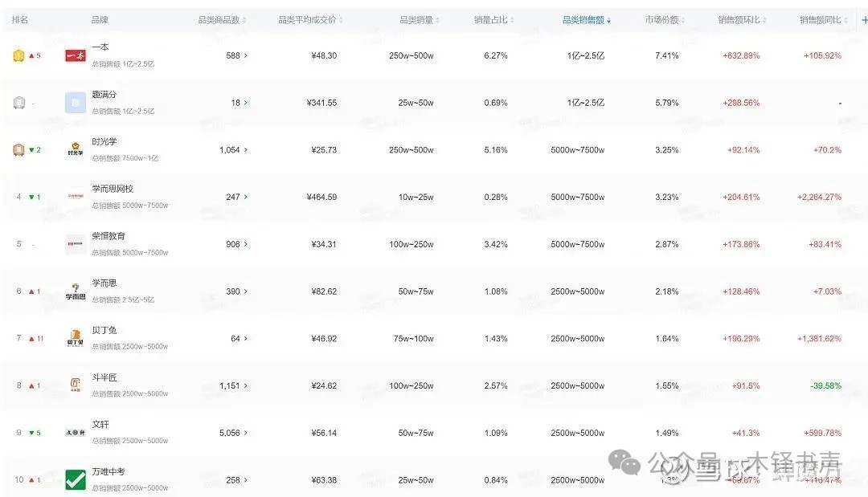Click the plus icon to add columns

[864, 20]
